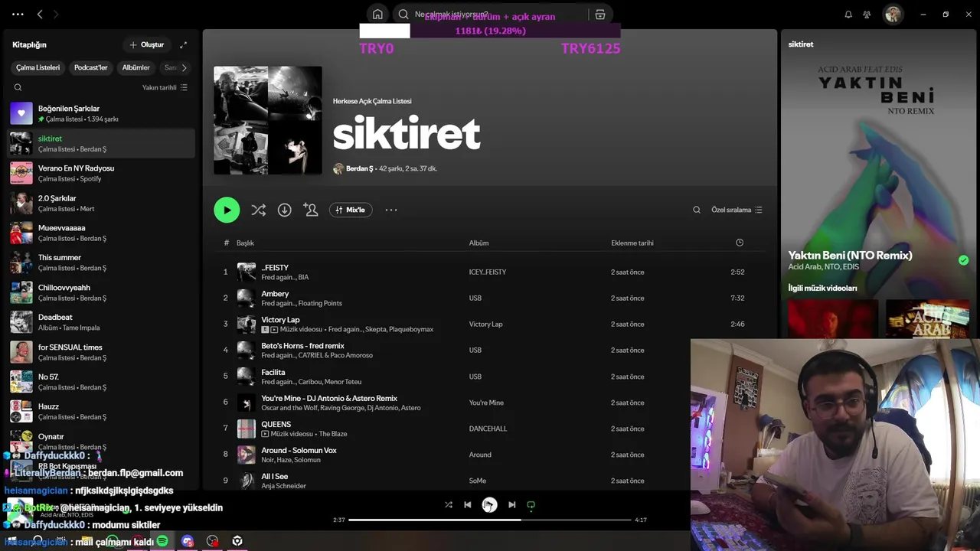Seek on the playback progress bar
Image resolution: width=980 pixels, height=551 pixels.
490,520
